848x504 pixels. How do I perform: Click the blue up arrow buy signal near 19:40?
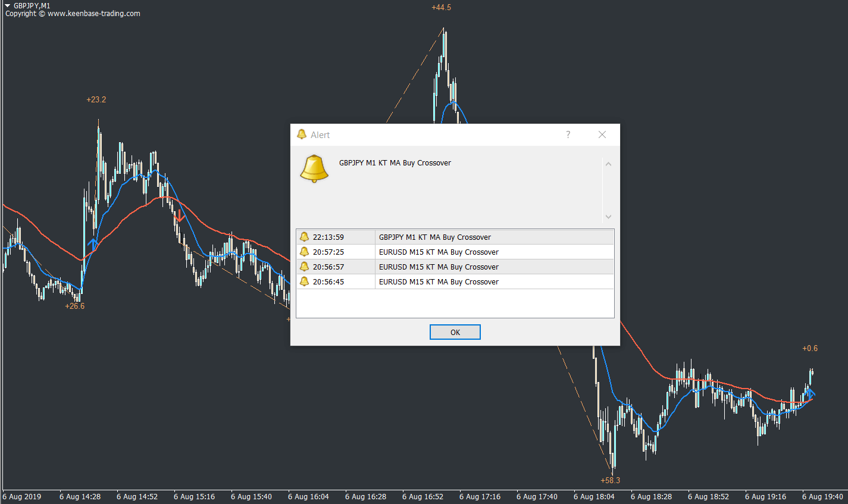pos(810,394)
